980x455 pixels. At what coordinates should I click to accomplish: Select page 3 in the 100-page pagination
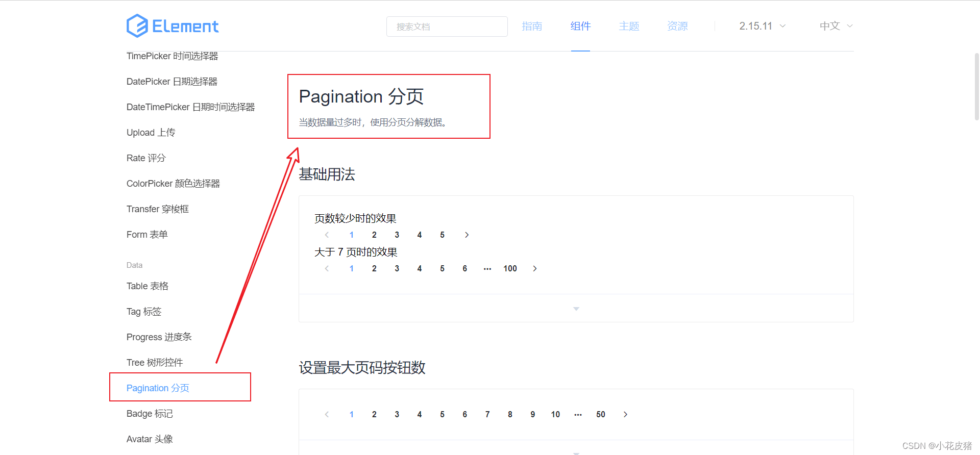click(397, 268)
